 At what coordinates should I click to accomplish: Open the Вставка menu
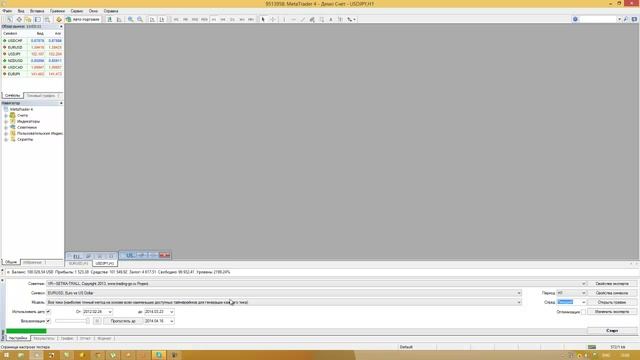[37, 11]
